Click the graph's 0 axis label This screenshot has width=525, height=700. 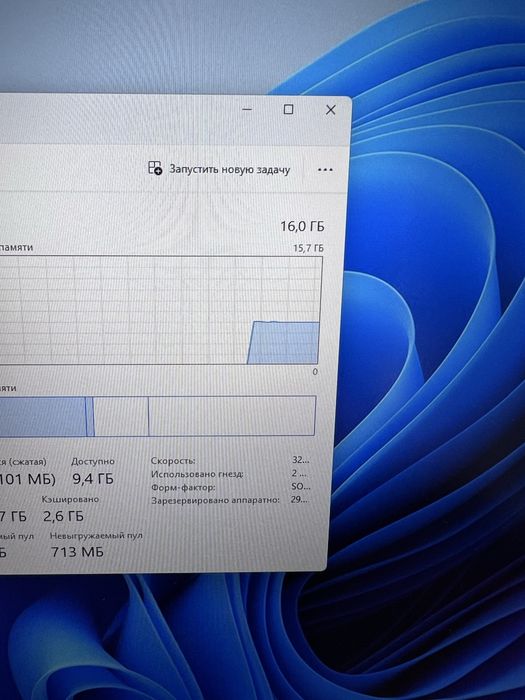[x=315, y=372]
